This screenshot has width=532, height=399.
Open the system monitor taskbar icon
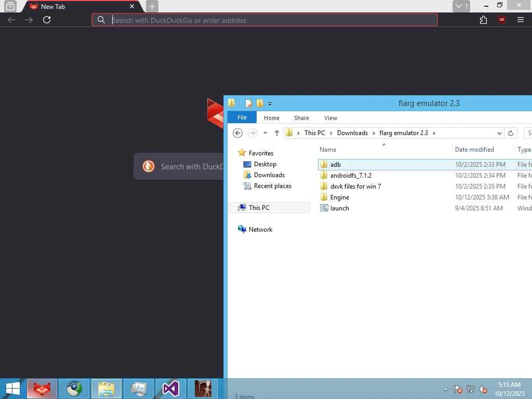(x=138, y=389)
